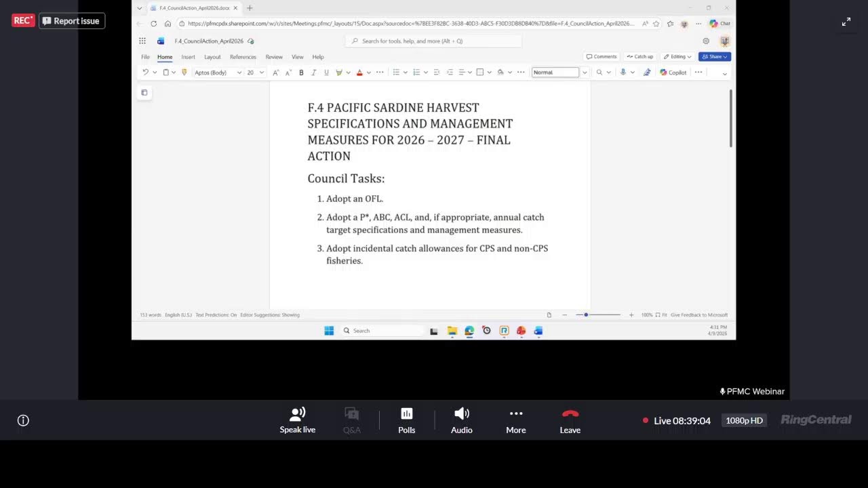
Task: Open the navigation pane icon beside document
Action: coord(144,92)
